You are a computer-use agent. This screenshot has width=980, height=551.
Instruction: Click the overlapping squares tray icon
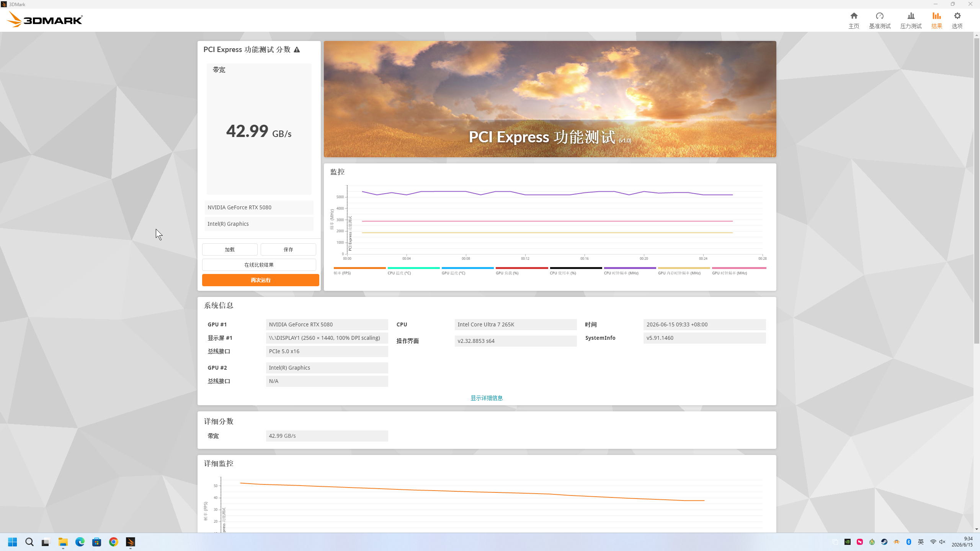click(x=835, y=542)
